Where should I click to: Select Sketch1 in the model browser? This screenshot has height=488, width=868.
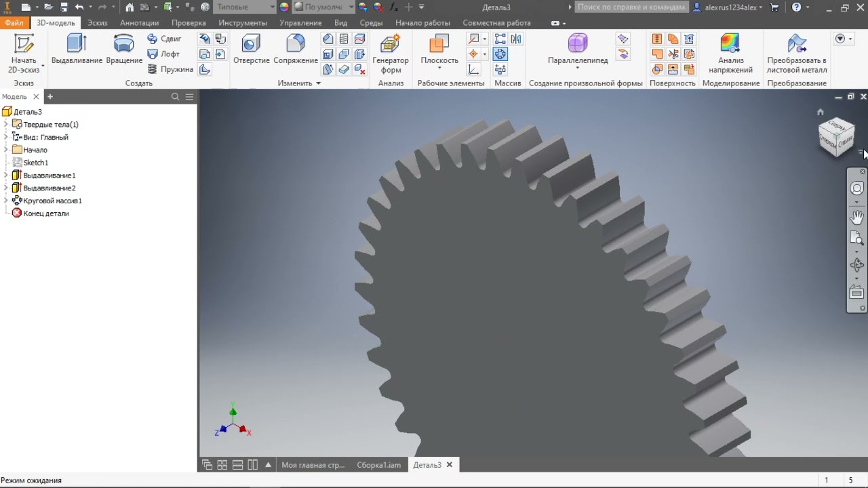click(x=35, y=163)
